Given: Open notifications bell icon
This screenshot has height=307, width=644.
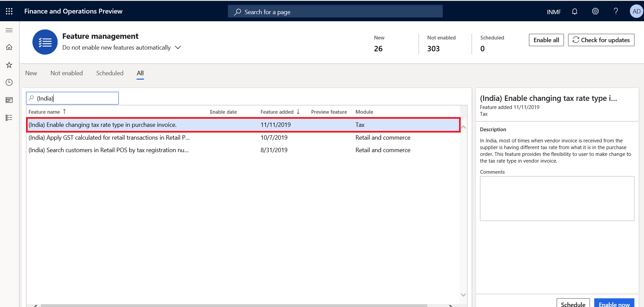Looking at the screenshot, I should point(574,11).
